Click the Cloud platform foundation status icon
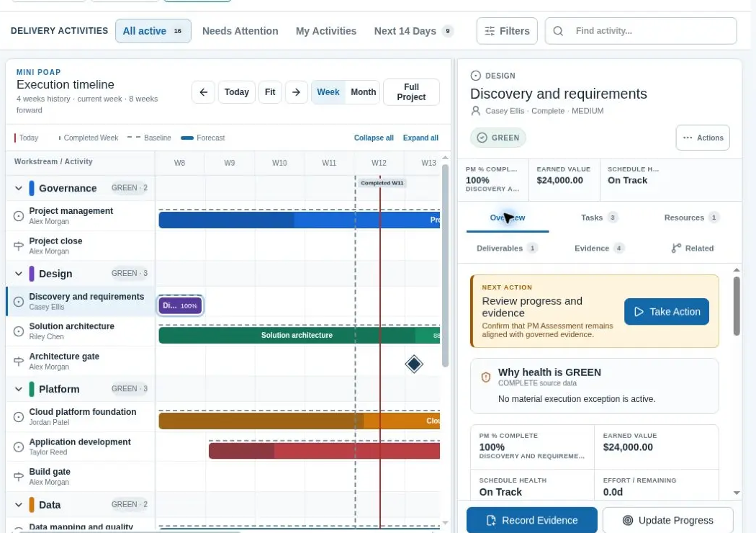The width and height of the screenshot is (756, 533). (18, 417)
